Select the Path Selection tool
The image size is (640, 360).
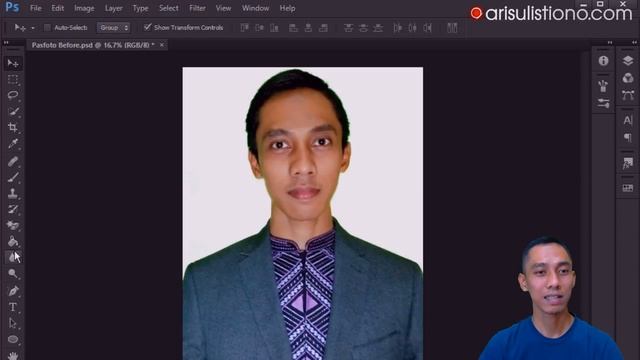click(x=13, y=323)
